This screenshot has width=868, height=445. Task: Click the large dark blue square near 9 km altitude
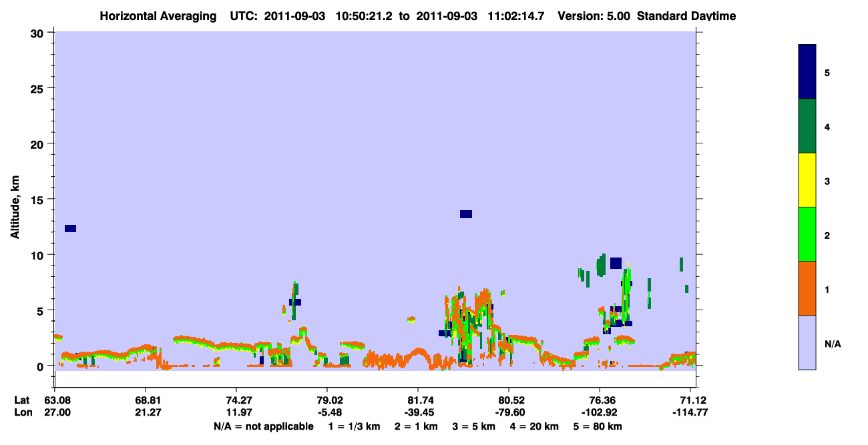[x=616, y=263]
